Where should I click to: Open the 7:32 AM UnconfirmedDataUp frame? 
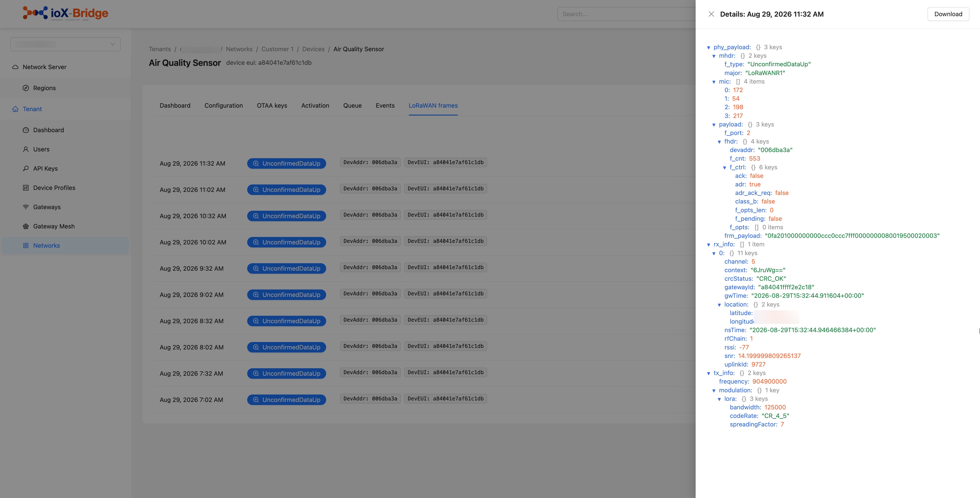(x=287, y=373)
